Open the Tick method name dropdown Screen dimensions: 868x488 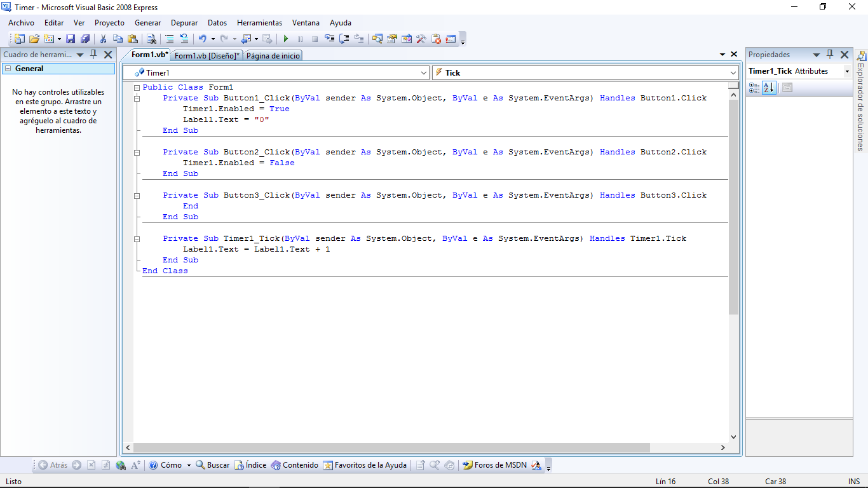pyautogui.click(x=733, y=73)
